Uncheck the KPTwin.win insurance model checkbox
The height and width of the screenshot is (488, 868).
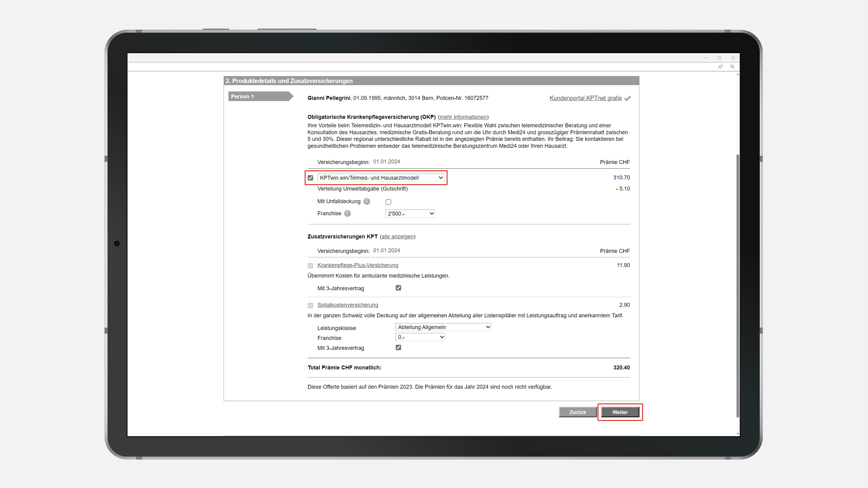[310, 178]
